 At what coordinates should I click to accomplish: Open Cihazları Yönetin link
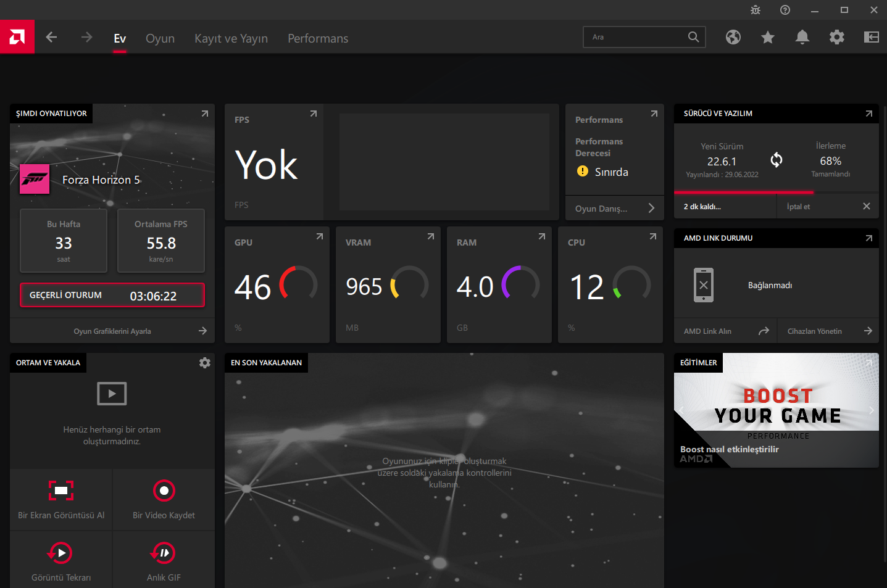[828, 331]
